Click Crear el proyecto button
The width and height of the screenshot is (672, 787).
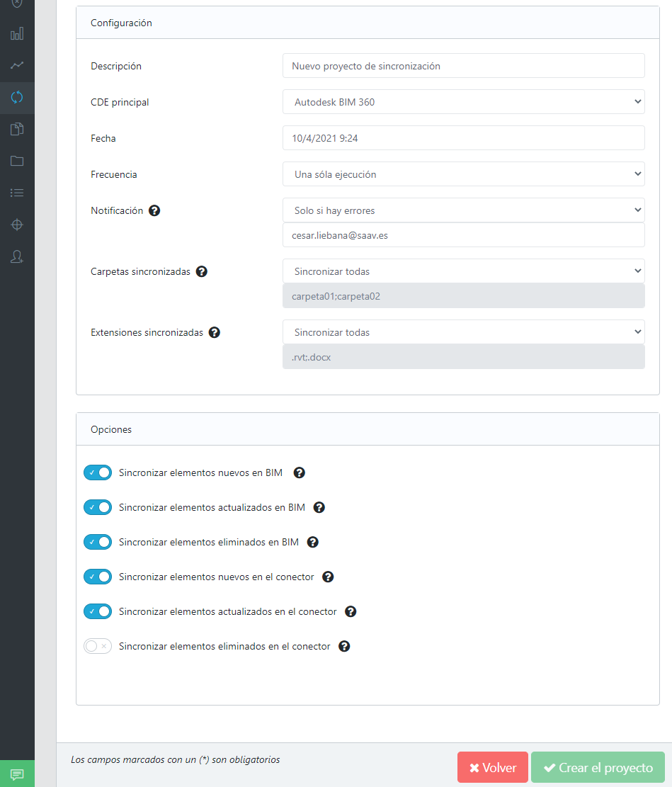click(598, 767)
